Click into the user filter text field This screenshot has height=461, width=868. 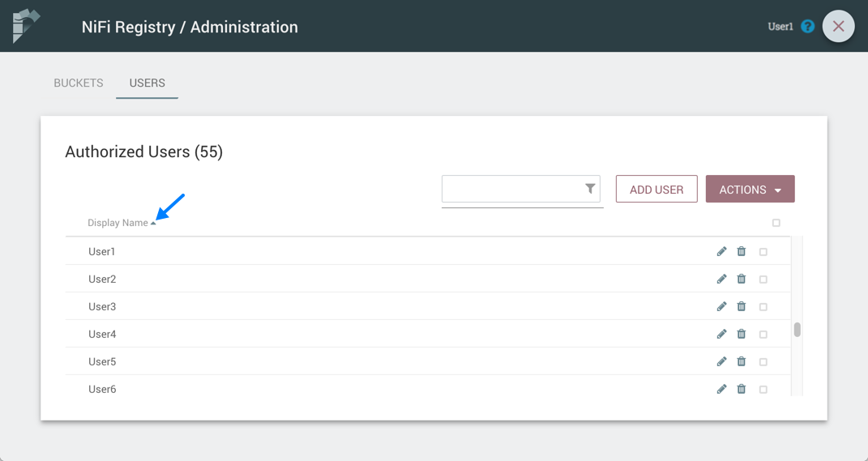[x=512, y=190]
